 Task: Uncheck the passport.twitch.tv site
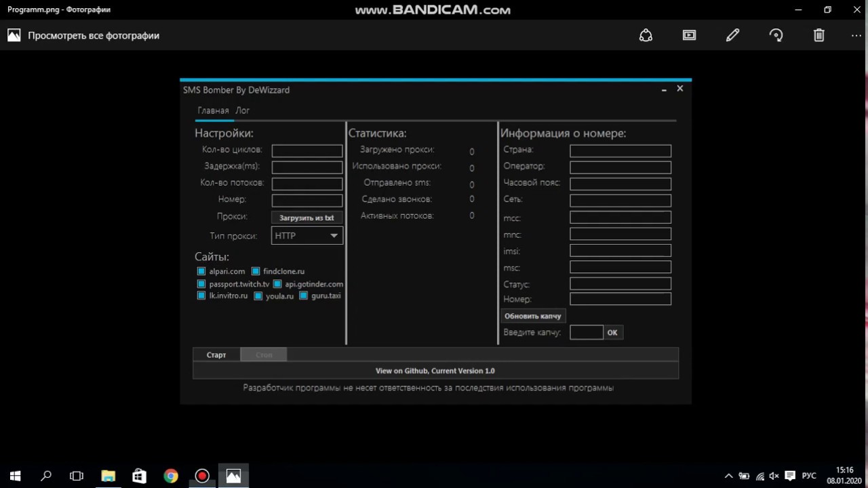point(201,284)
